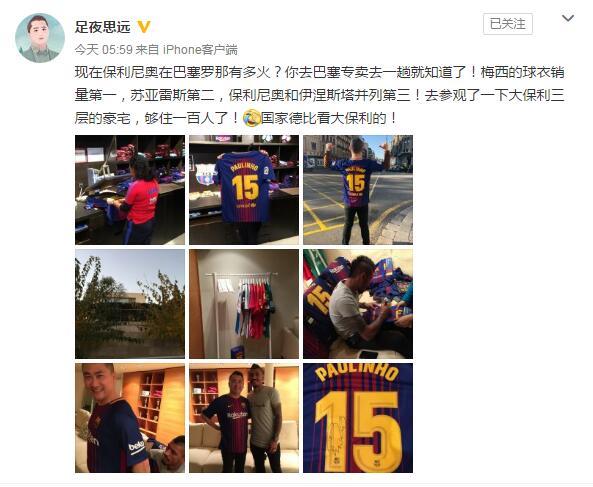Expand the post options chevron menu
This screenshot has width=593, height=487.
pyautogui.click(x=568, y=18)
